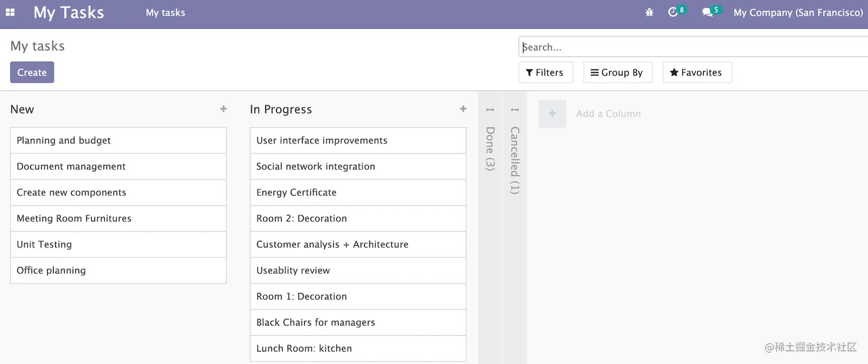This screenshot has height=364, width=868.
Task: Open the Favorites dropdown
Action: 697,72
